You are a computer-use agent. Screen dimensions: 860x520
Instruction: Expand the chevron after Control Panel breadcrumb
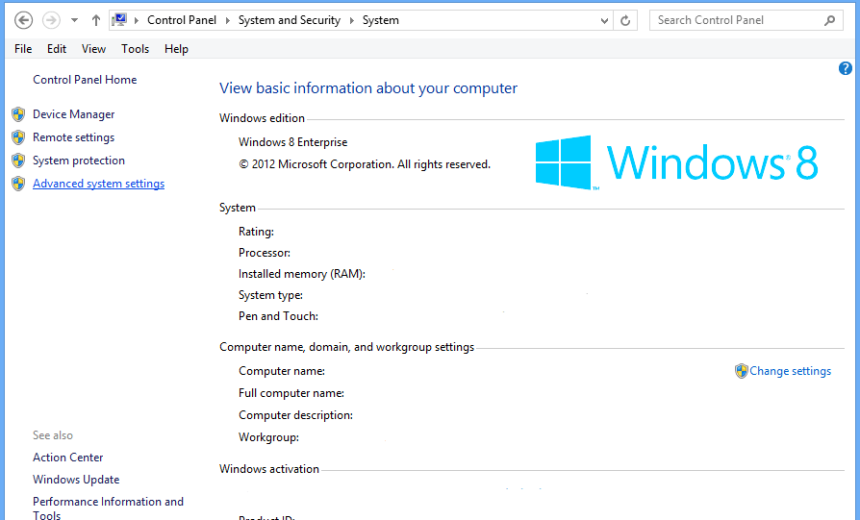point(230,20)
